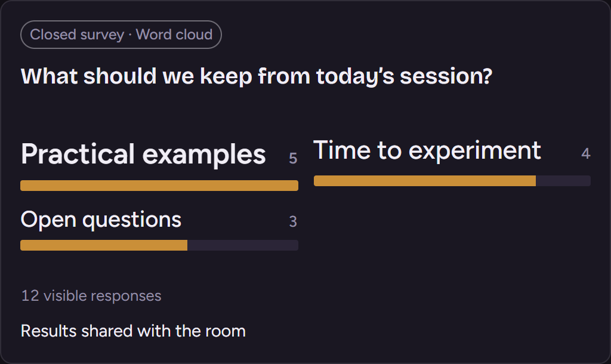Image resolution: width=611 pixels, height=364 pixels.
Task: Click the count 3 beside Open questions
Action: click(293, 222)
